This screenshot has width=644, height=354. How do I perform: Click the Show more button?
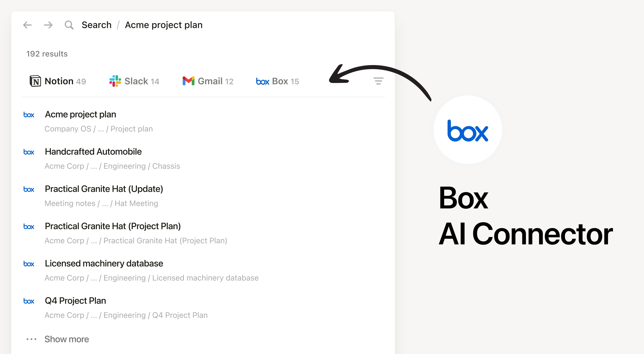click(67, 339)
